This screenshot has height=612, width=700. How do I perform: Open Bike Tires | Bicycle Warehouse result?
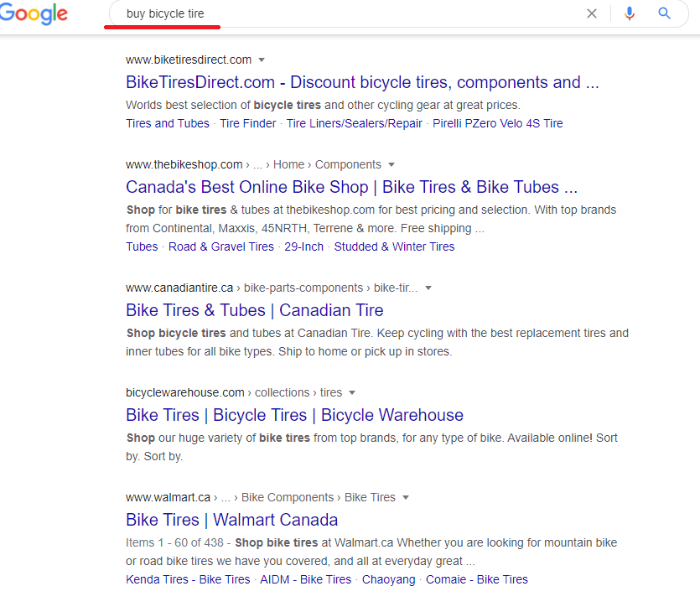(294, 415)
